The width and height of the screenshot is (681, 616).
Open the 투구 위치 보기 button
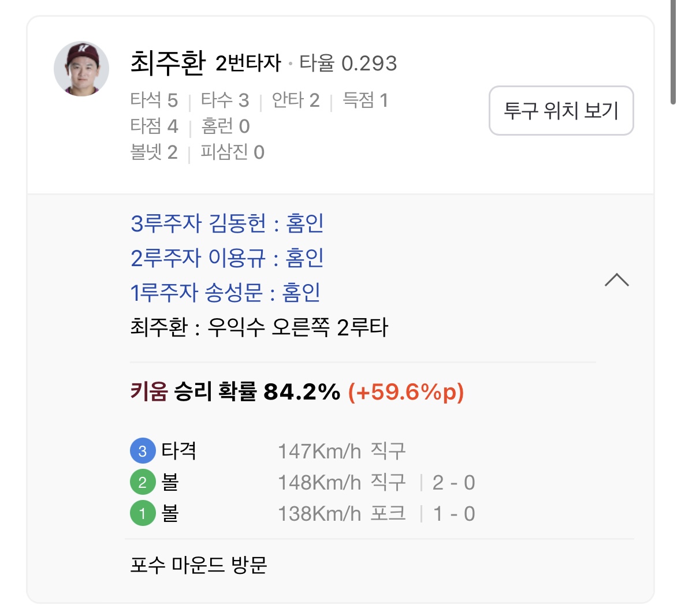[x=561, y=110]
